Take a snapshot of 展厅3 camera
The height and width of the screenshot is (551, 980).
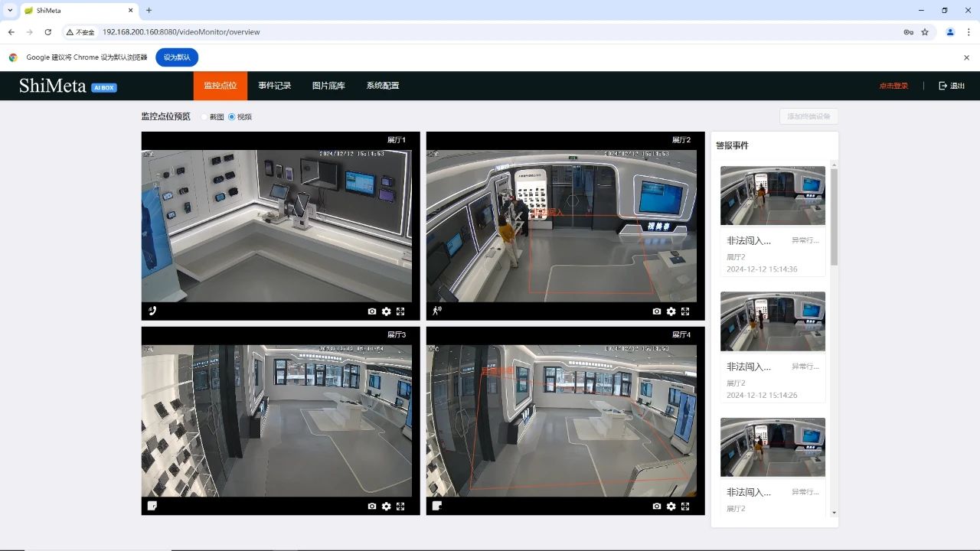(x=372, y=506)
